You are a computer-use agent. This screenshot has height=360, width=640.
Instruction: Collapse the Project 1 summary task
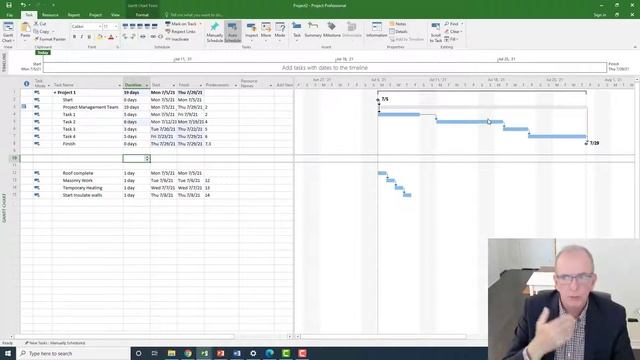pyautogui.click(x=55, y=93)
